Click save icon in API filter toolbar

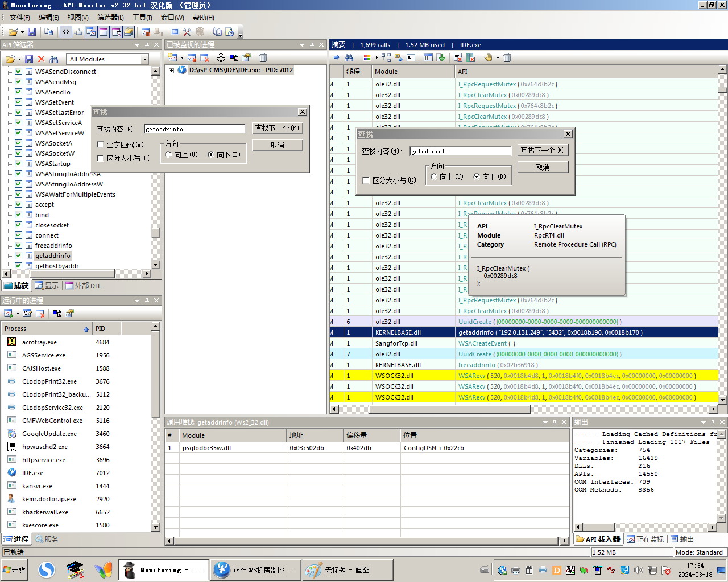pyautogui.click(x=29, y=59)
